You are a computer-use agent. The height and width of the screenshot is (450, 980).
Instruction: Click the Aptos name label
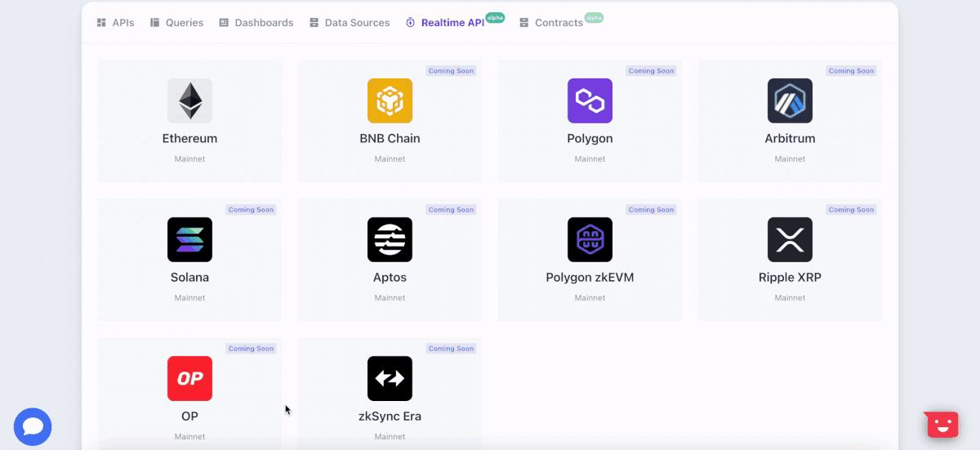[x=390, y=278]
